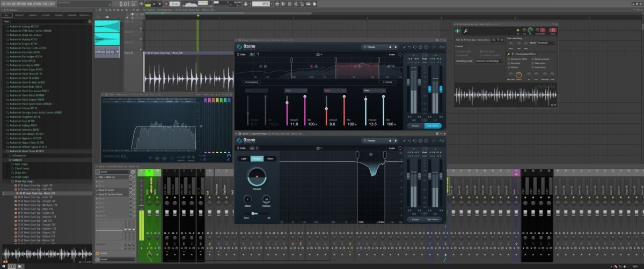The width and height of the screenshot is (644, 269).
Task: Select Medium mode in Spectral Shaper
Action: [257, 159]
